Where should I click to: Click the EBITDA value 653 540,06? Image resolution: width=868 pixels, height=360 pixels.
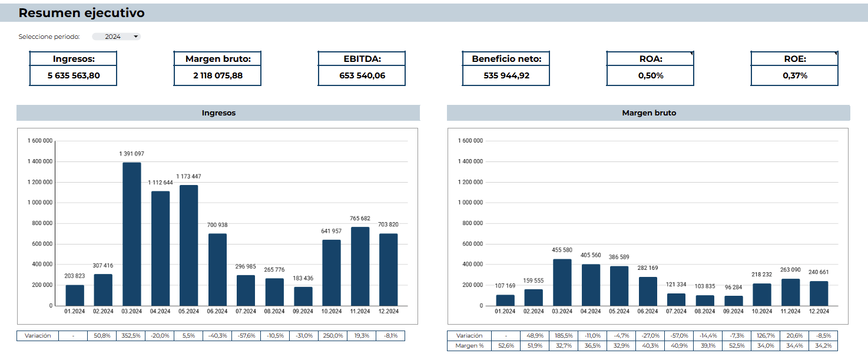[x=362, y=75]
